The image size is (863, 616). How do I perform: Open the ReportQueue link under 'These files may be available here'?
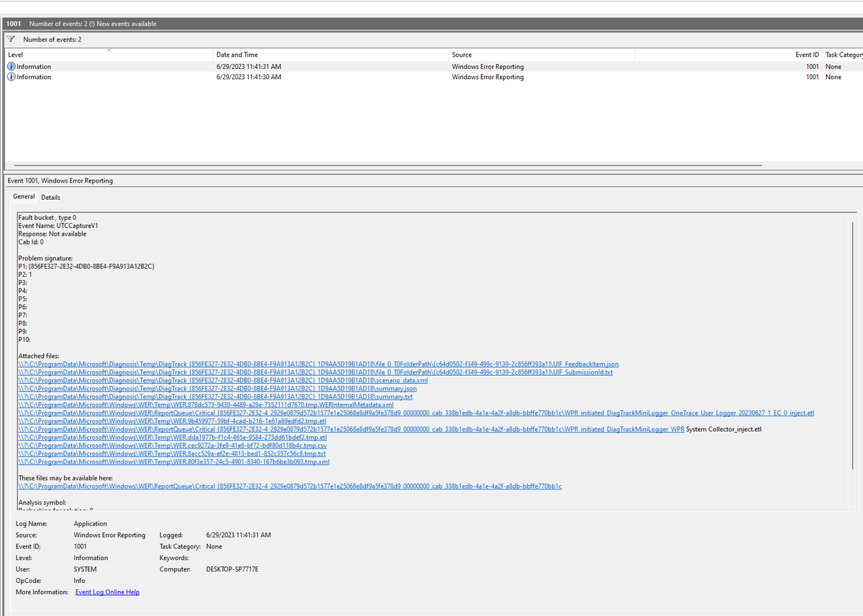tap(290, 486)
